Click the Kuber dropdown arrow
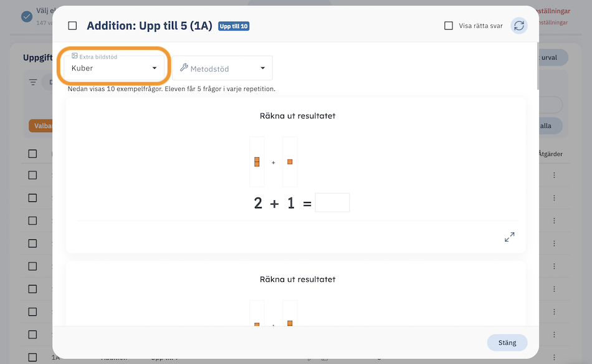The image size is (592, 364). (x=155, y=68)
